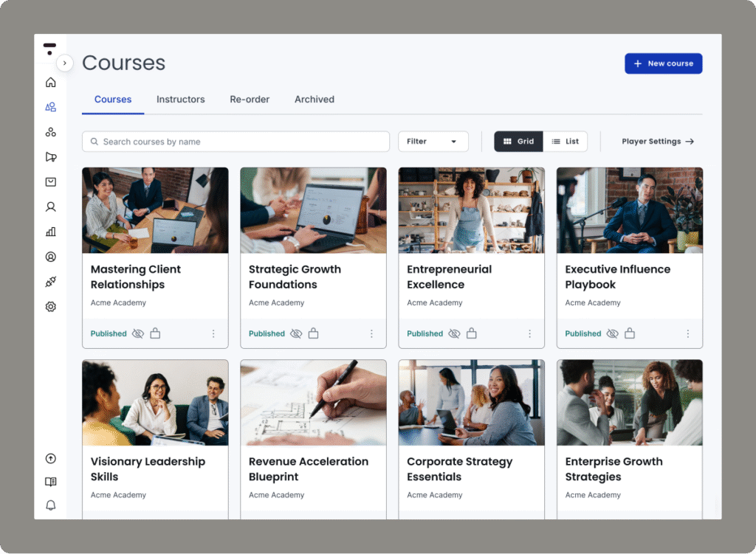Click the notifications bell icon
This screenshot has height=554, width=756.
[x=50, y=505]
